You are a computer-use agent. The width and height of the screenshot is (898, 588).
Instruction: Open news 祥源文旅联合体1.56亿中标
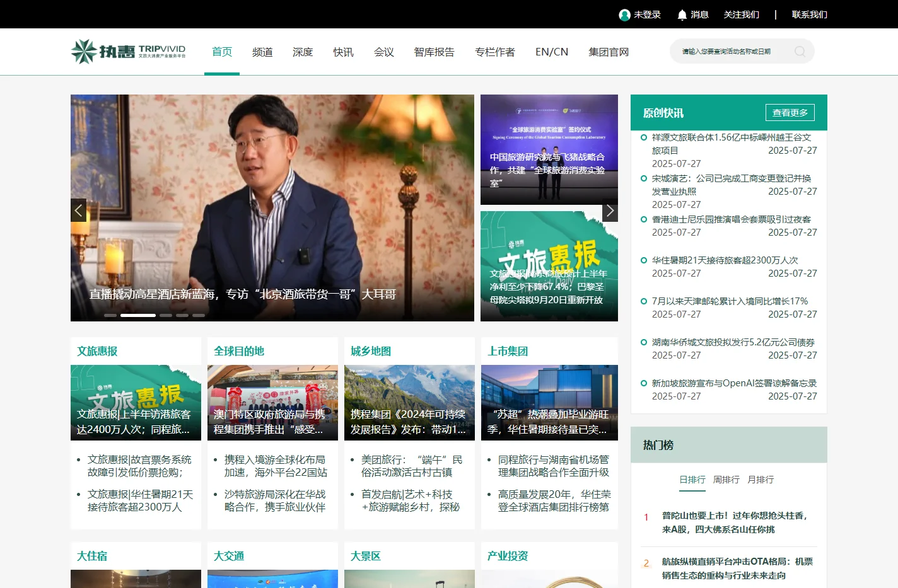(x=732, y=144)
